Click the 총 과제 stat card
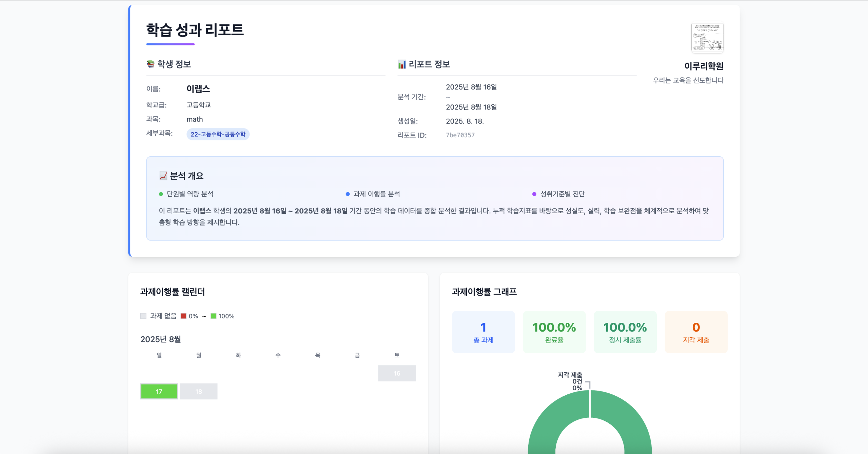This screenshot has width=868, height=454. tap(483, 332)
